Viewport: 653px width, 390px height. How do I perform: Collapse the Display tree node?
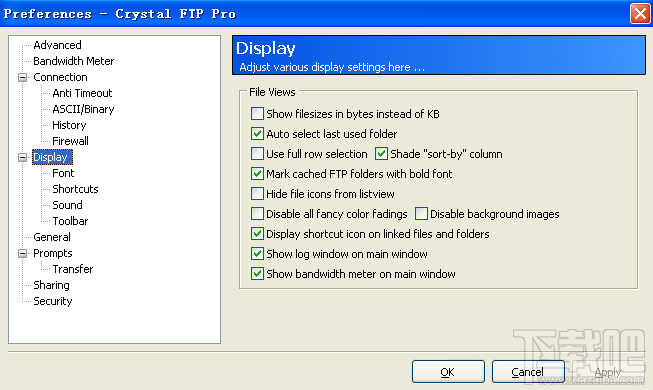click(x=22, y=158)
